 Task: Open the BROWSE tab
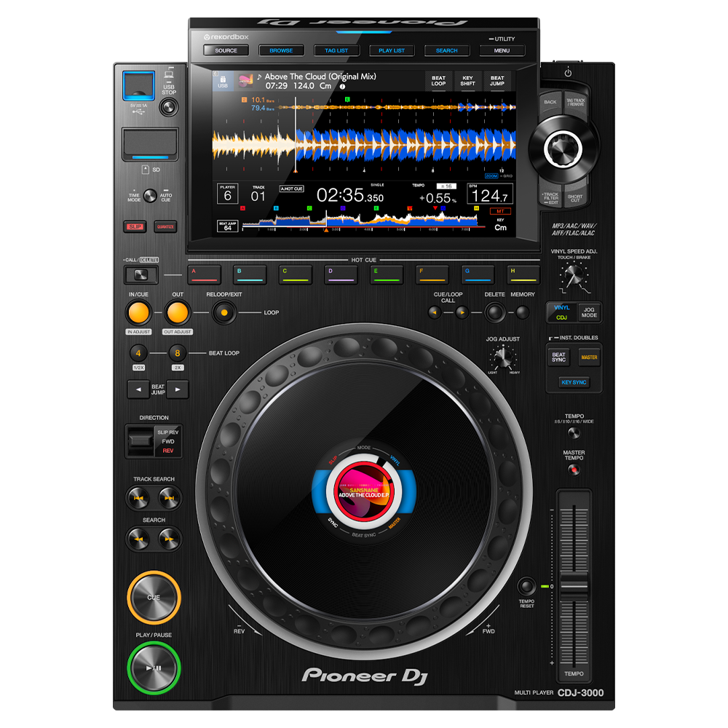[x=281, y=50]
